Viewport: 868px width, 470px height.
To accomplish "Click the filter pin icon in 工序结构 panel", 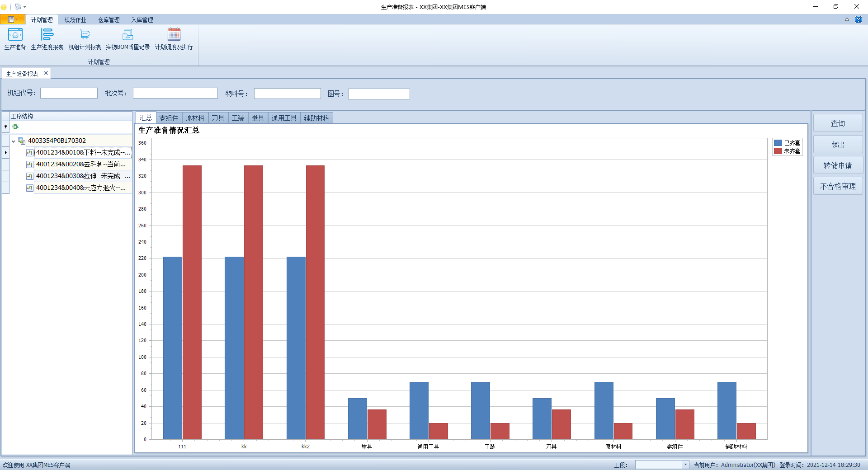I will pyautogui.click(x=5, y=127).
